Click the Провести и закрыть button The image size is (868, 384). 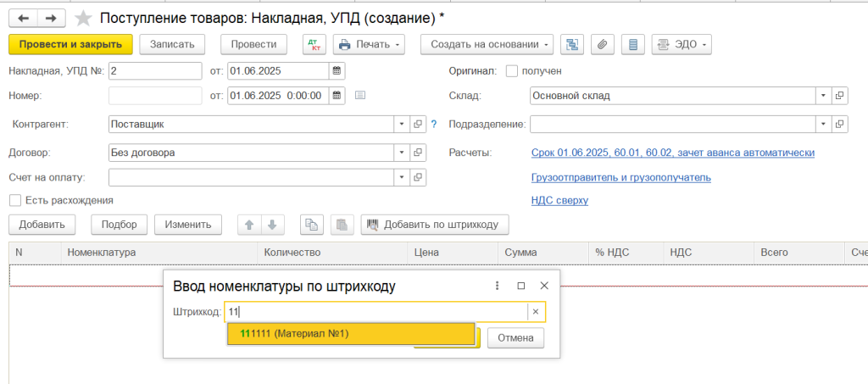(70, 44)
